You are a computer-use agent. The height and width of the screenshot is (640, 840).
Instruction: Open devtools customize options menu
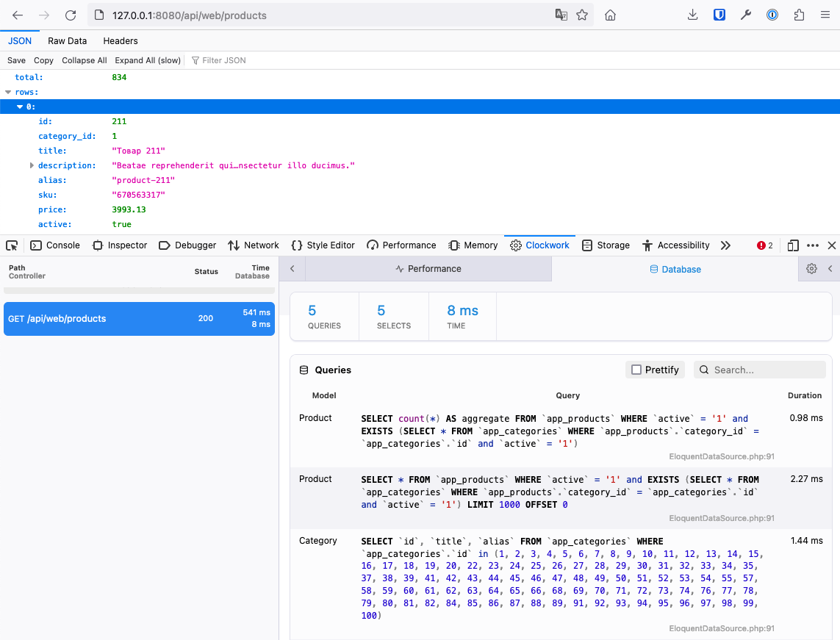[x=813, y=245]
